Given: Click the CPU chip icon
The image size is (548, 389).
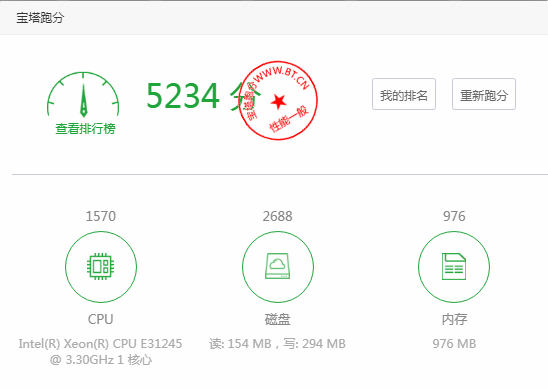Looking at the screenshot, I should 101,267.
